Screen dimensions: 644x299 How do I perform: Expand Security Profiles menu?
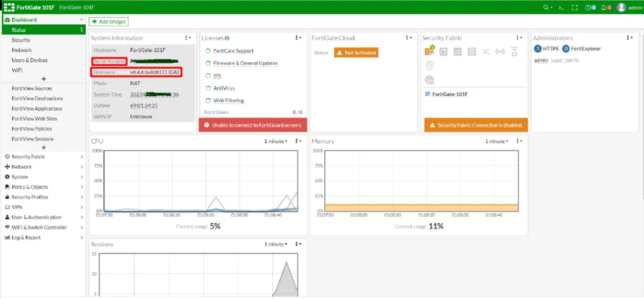[43, 197]
